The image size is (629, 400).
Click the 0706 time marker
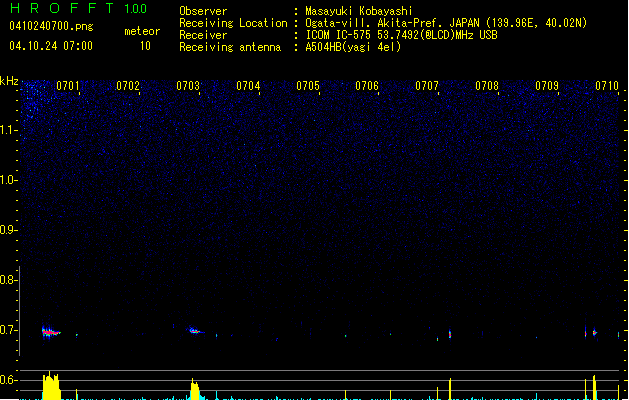(x=367, y=86)
